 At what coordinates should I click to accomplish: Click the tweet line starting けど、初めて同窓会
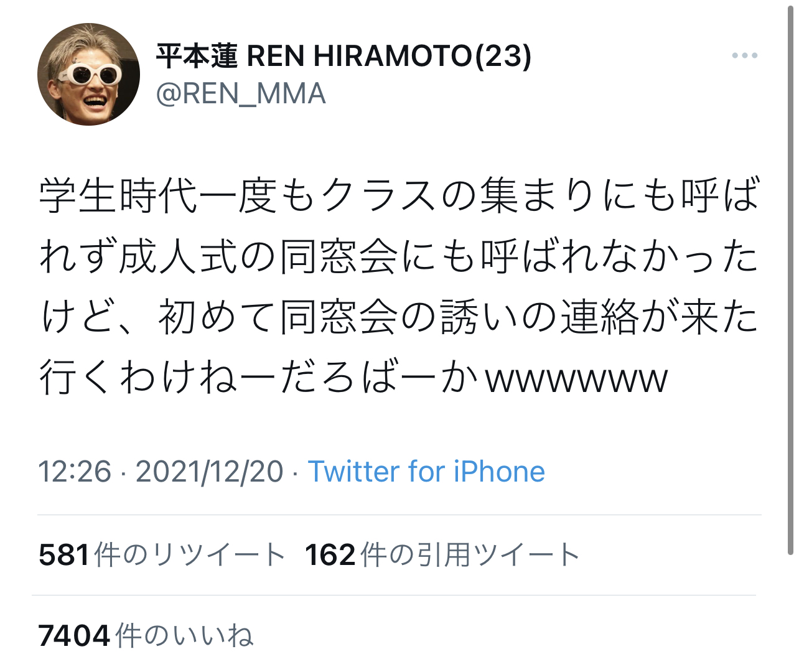coord(399,317)
